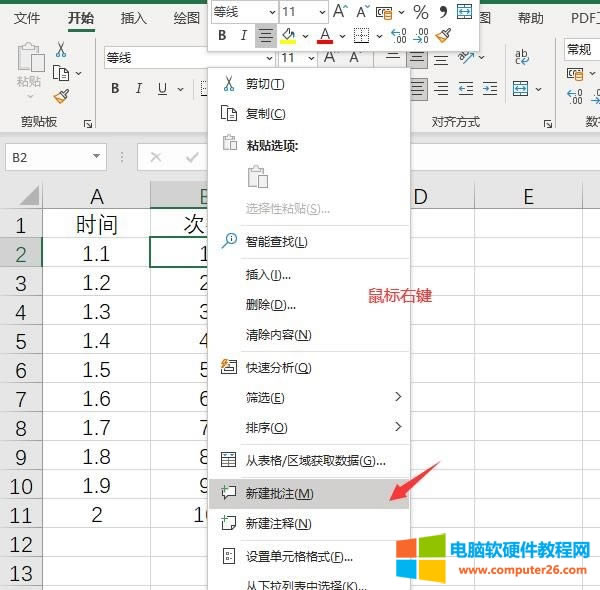
Task: Switch to the 插入 ribbon tab
Action: [x=133, y=18]
